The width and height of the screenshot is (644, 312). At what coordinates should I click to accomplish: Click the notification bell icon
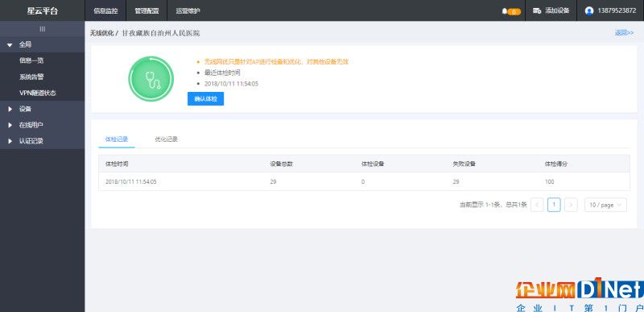point(505,11)
